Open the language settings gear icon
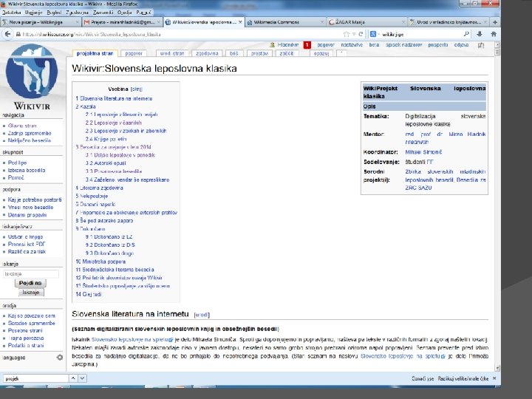The width and height of the screenshot is (532, 399). [60, 358]
